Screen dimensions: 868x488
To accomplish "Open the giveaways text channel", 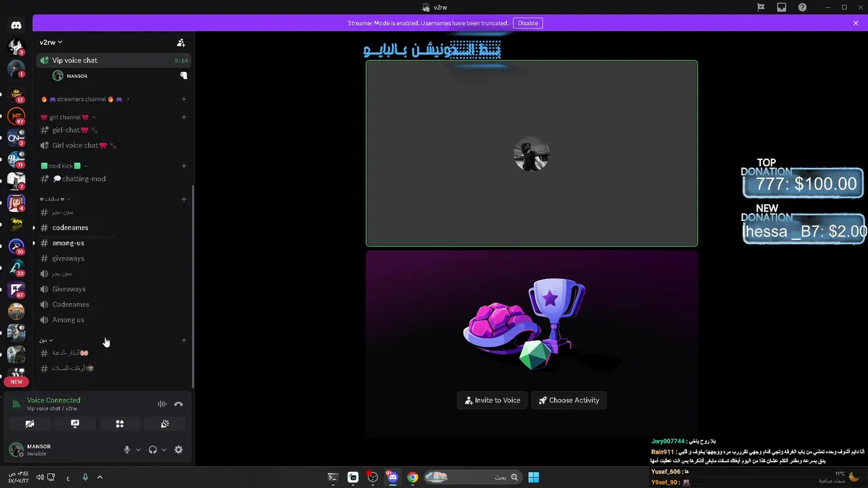I will tap(113, 258).
